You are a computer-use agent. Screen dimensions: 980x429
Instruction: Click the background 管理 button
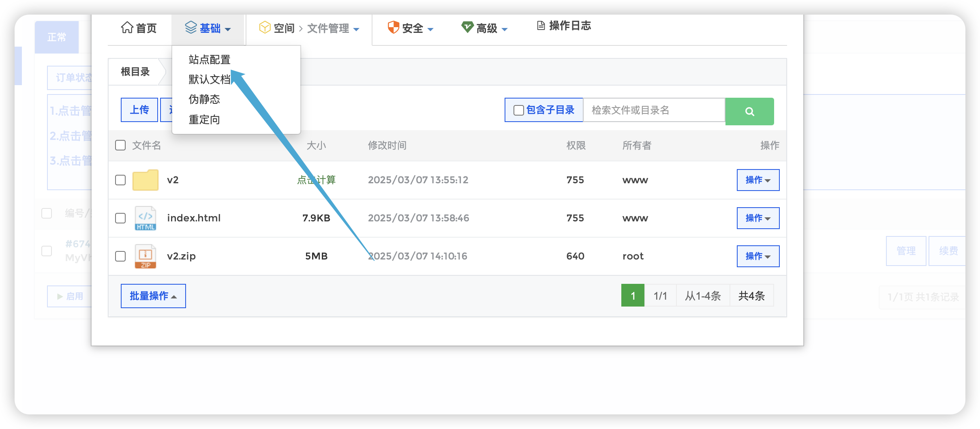tap(906, 251)
